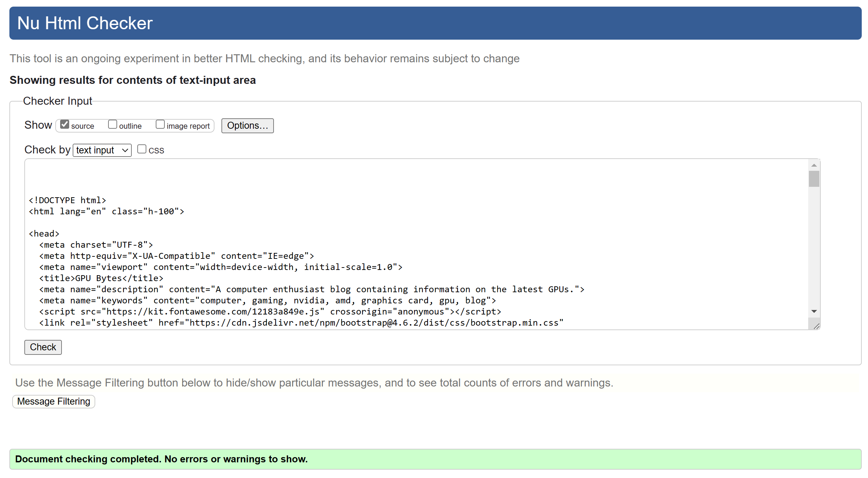Screen dimensions: 868x478
Task: Click the <title>GPU Bytes</title> line
Action: 101,278
